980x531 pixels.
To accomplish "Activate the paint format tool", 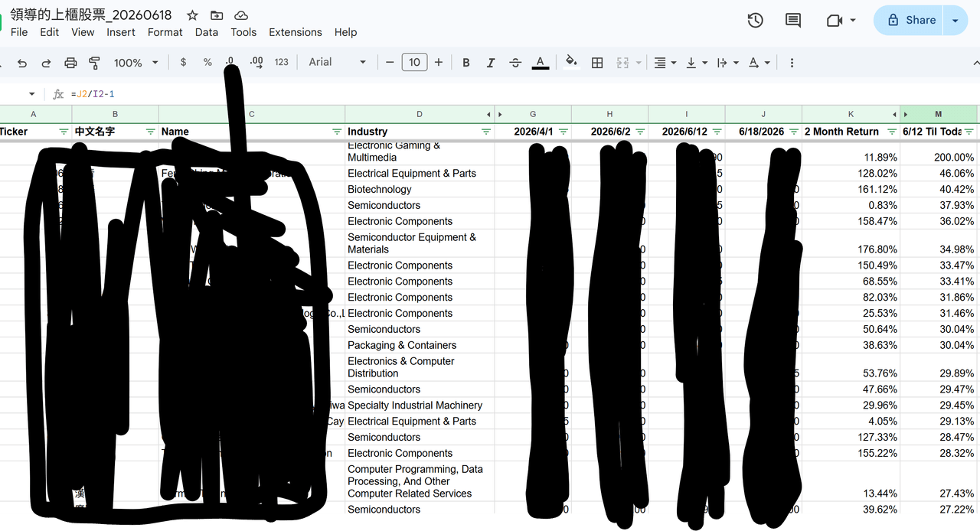I will [95, 63].
